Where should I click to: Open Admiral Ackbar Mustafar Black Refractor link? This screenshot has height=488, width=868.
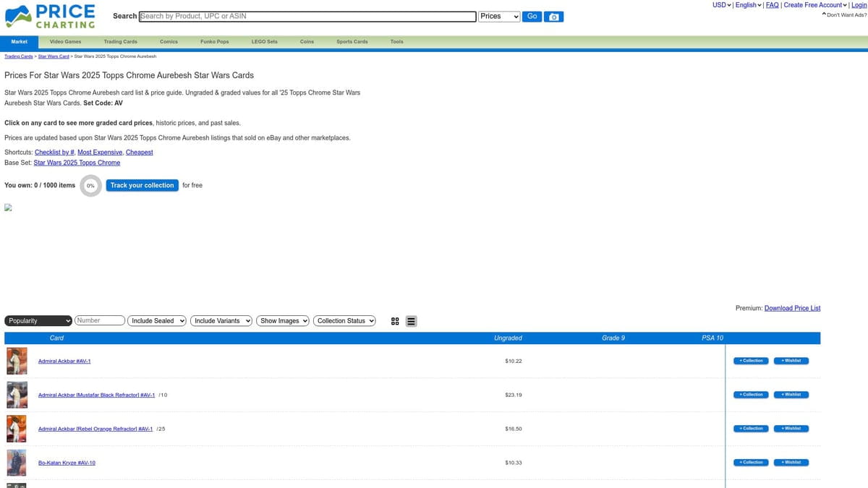pos(96,395)
